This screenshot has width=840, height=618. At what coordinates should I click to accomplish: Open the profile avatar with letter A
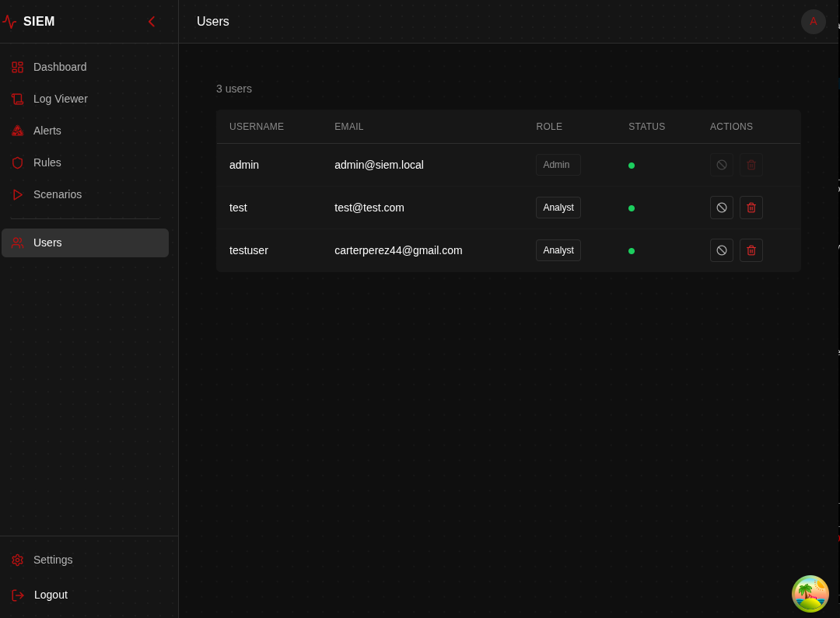click(814, 22)
